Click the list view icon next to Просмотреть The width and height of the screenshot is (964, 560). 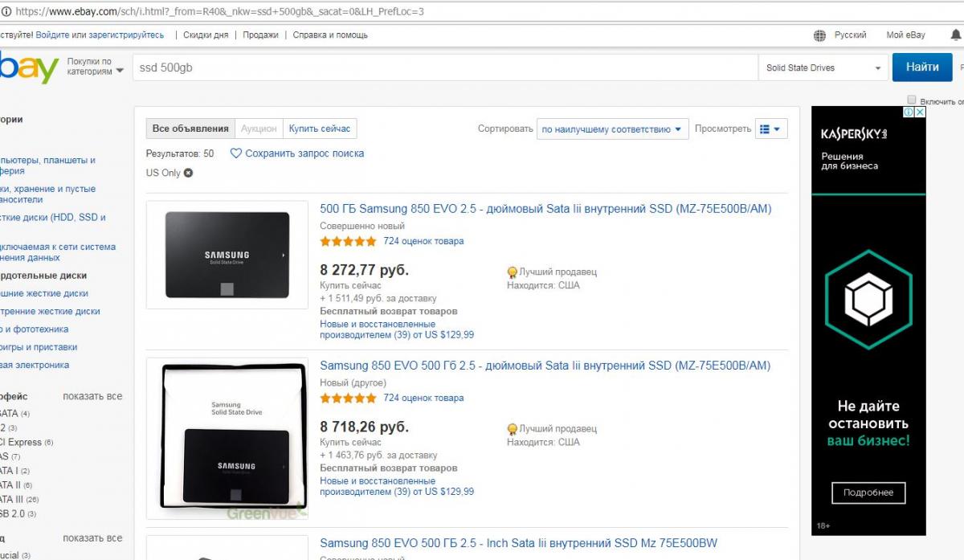coord(764,129)
